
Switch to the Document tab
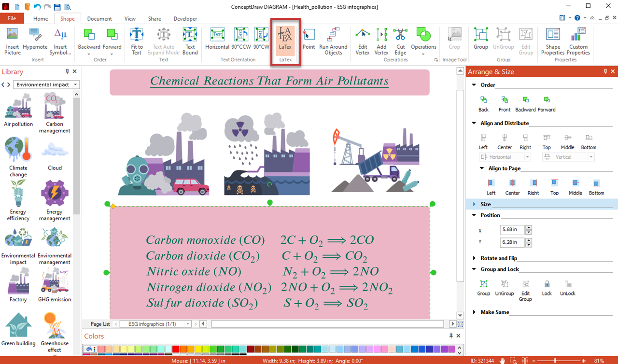[99, 19]
